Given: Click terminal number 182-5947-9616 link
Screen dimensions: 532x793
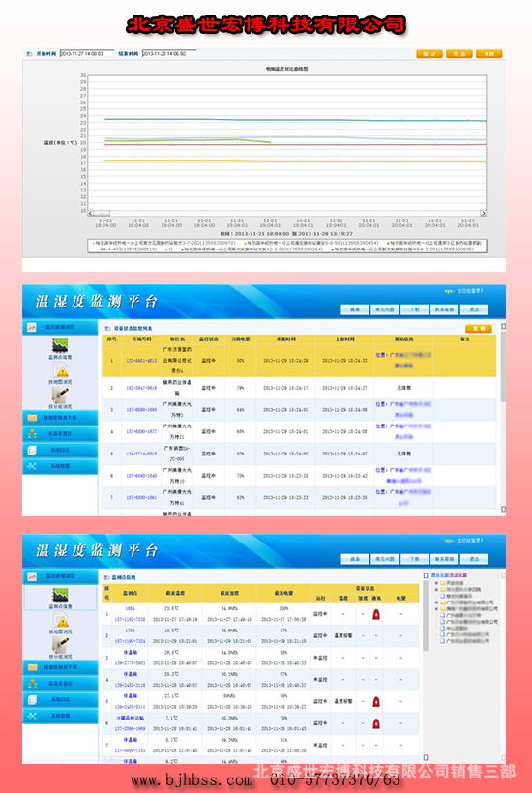Looking at the screenshot, I should pos(141,388).
